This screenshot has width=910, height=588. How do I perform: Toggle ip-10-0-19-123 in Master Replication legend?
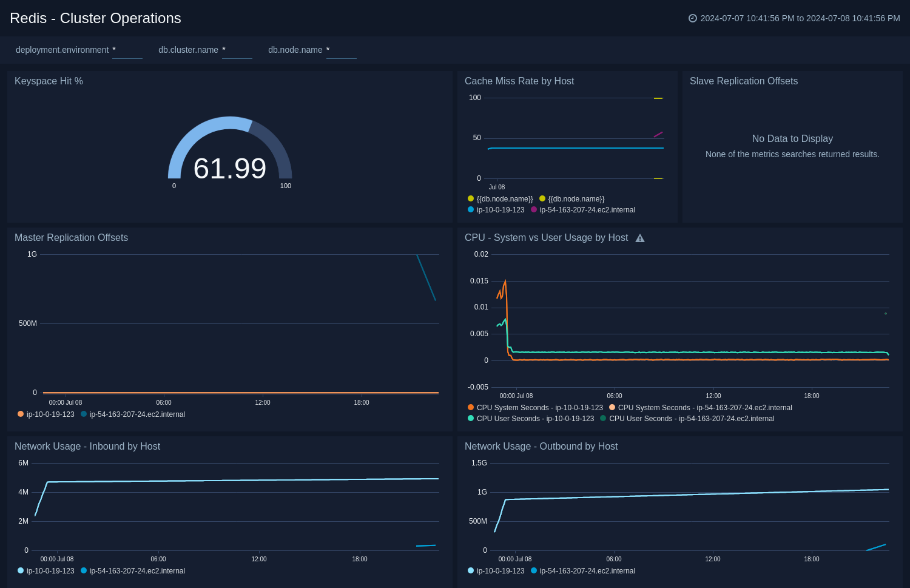(46, 414)
